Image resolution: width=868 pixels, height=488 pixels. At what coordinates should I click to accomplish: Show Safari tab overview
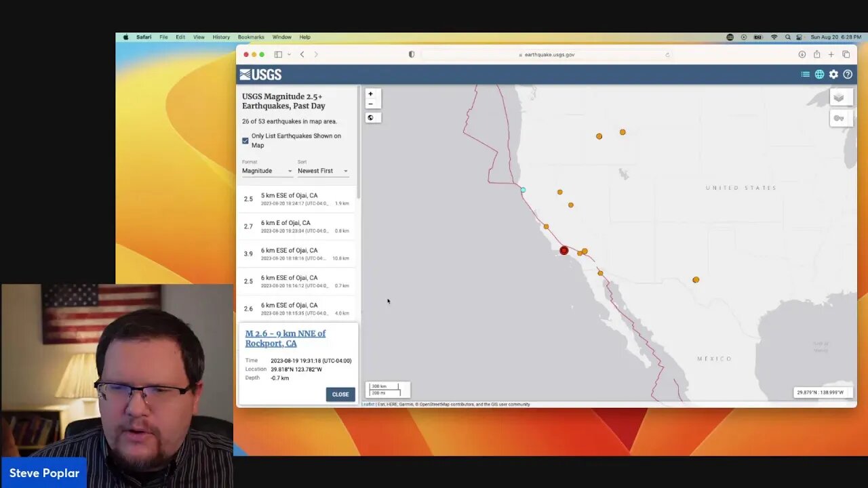tap(846, 54)
